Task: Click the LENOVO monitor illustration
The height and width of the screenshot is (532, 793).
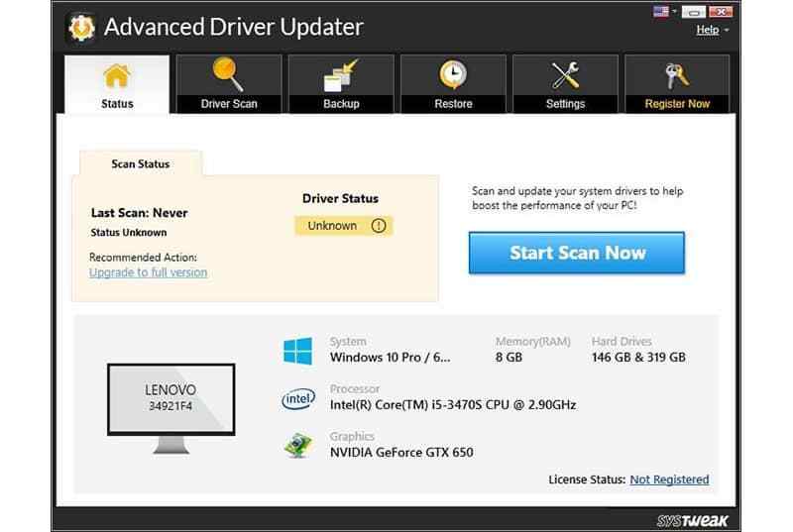Action: coord(170,408)
